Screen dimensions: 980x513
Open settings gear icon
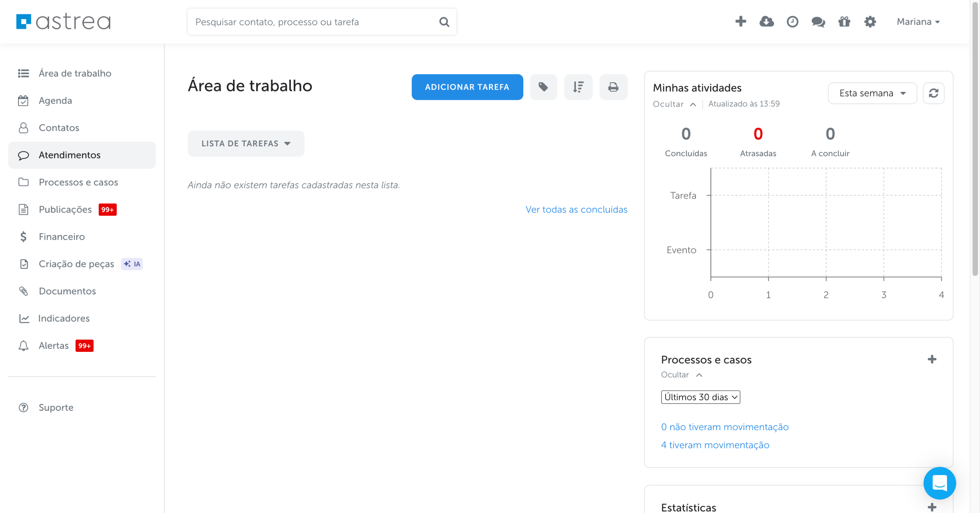pos(870,21)
